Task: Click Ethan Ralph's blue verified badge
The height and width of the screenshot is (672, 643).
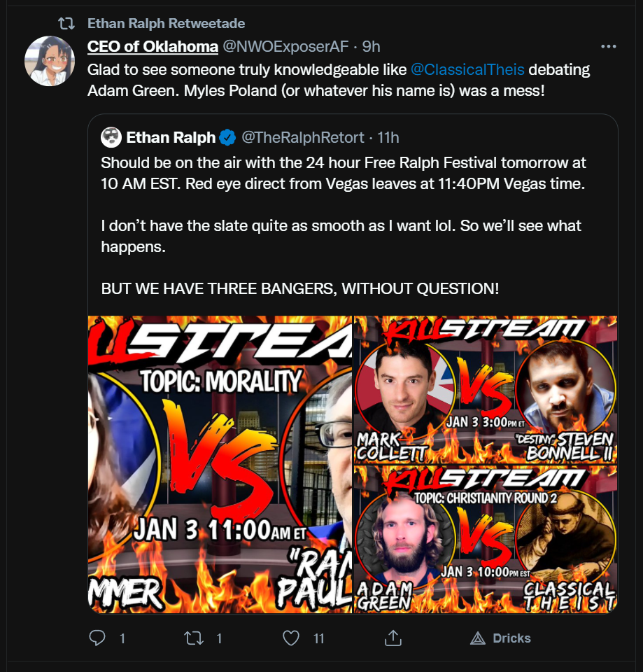Action: 227,138
